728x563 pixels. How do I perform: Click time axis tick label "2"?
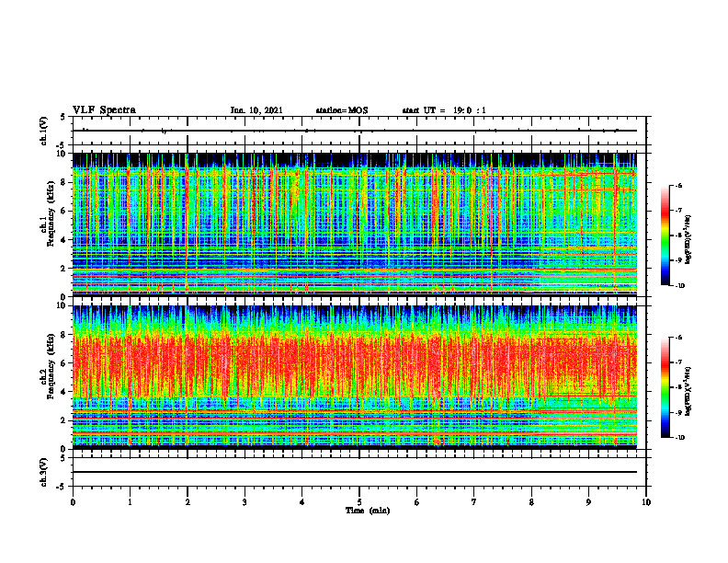coord(188,502)
